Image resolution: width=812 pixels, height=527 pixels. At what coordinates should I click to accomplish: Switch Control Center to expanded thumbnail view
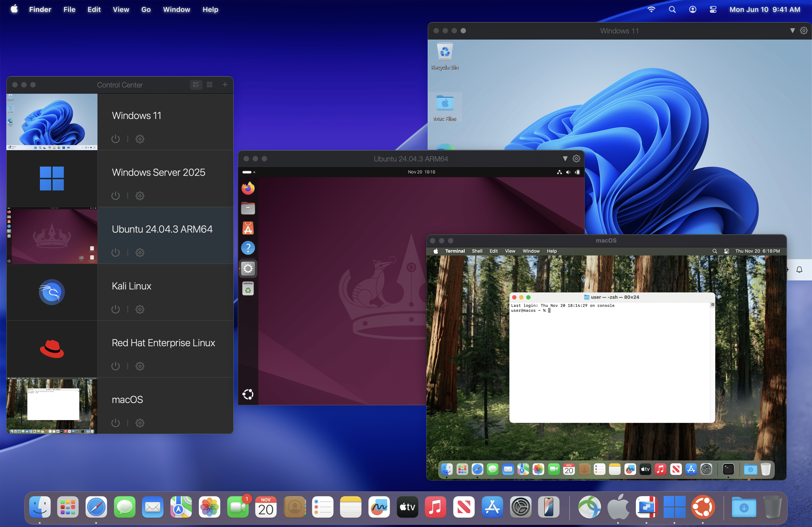[196, 85]
